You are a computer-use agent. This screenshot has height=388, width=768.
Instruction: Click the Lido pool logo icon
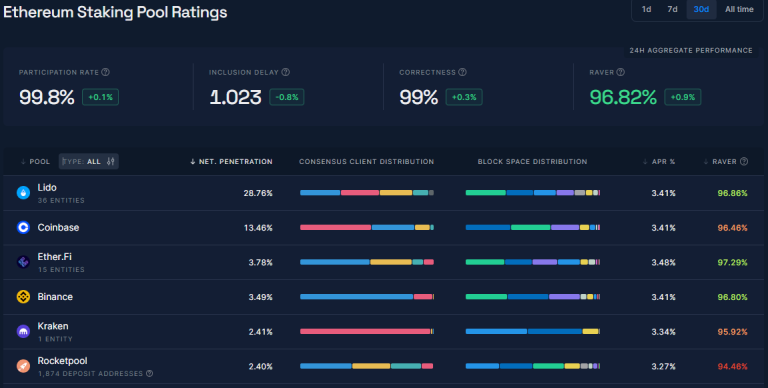[x=23, y=193]
